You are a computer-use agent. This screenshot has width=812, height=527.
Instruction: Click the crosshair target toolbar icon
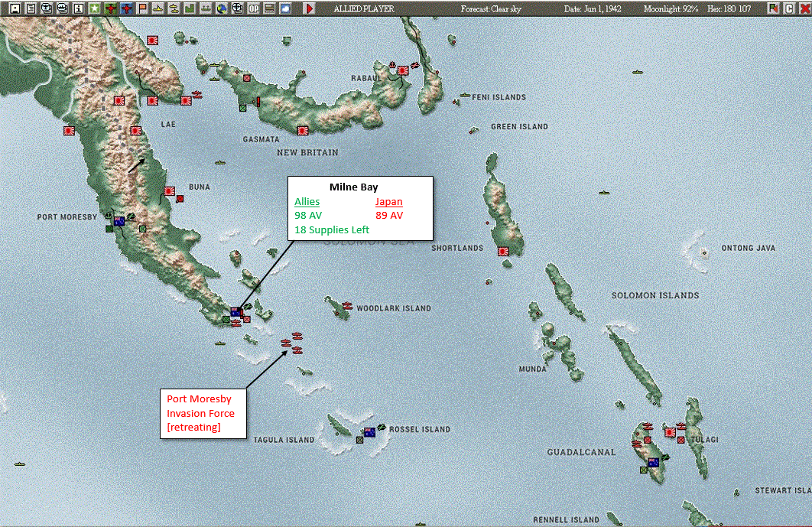238,8
